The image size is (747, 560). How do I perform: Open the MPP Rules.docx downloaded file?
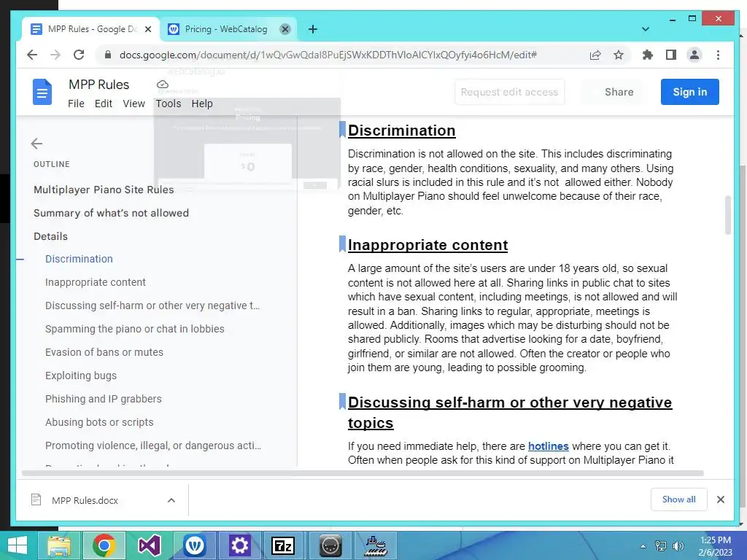coord(85,500)
